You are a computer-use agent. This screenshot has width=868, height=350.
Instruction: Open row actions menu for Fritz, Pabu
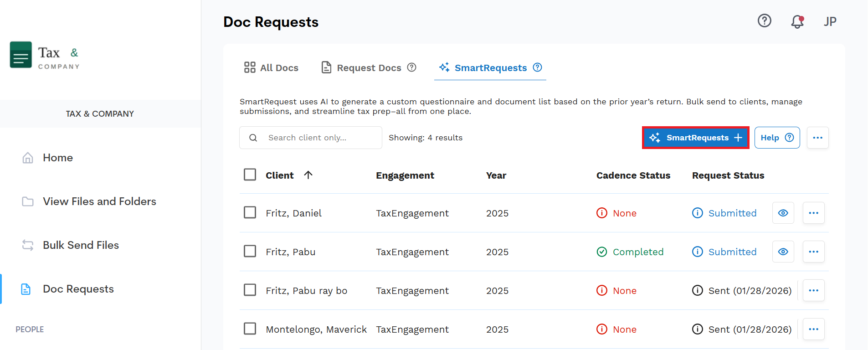814,252
